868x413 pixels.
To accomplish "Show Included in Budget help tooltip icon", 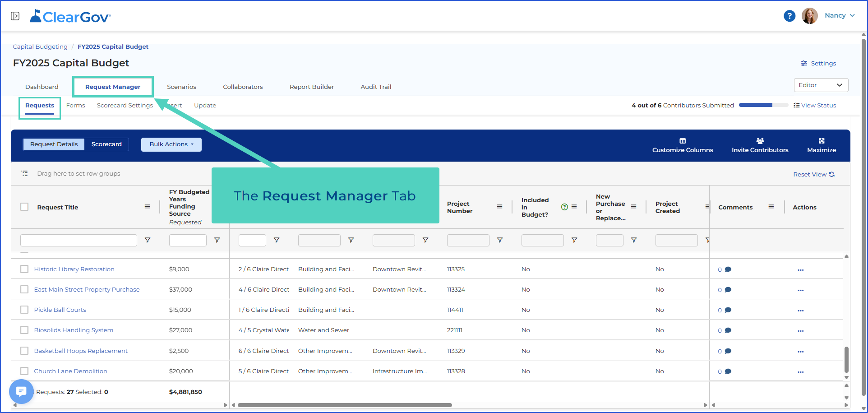I will (564, 207).
